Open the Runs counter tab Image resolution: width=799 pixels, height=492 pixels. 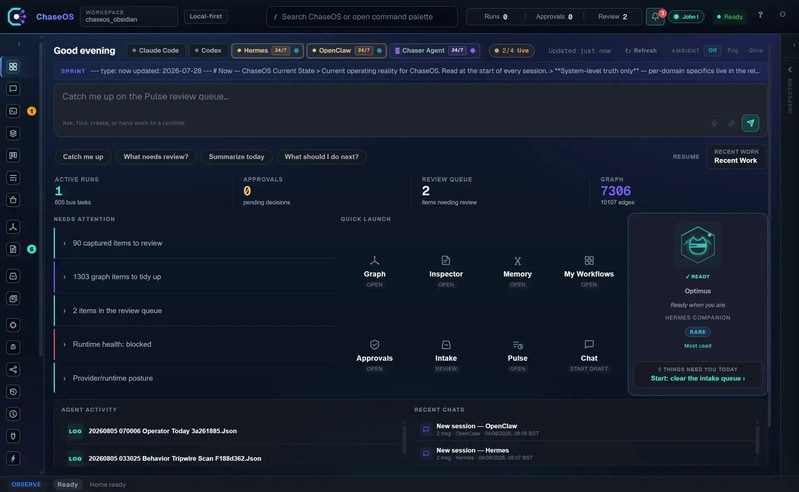pos(496,17)
